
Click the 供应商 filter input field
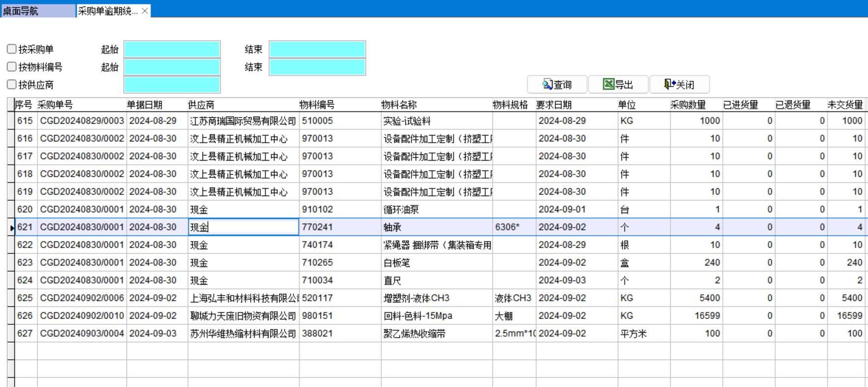coord(172,85)
